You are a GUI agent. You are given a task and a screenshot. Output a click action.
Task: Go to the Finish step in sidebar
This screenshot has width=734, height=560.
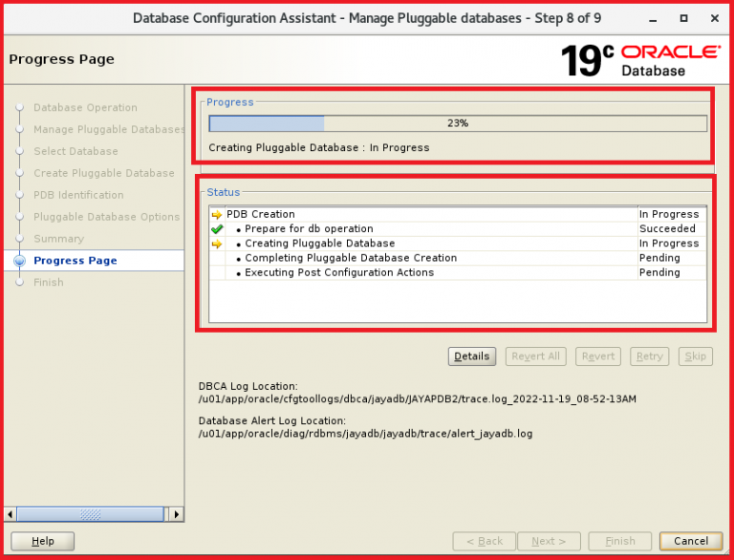coord(48,282)
